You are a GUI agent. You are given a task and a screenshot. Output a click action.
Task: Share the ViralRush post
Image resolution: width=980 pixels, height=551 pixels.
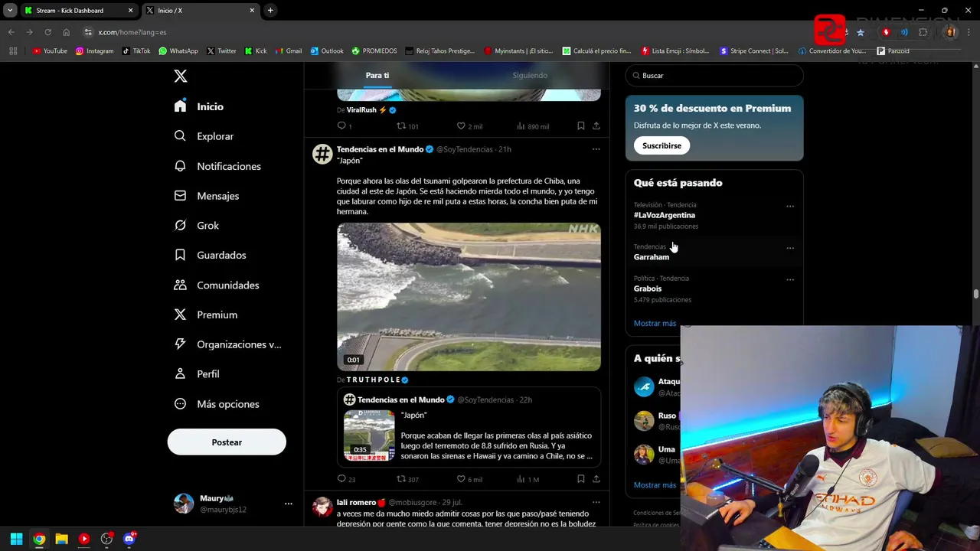[596, 126]
